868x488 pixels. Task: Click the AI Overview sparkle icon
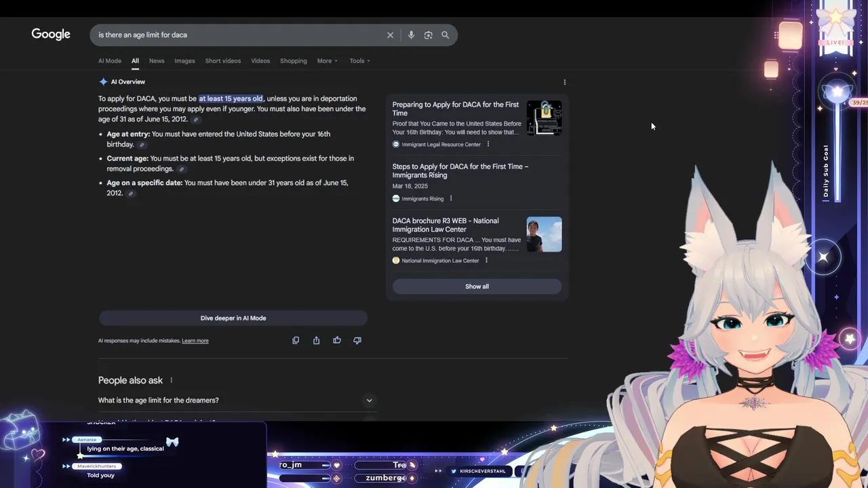click(103, 82)
